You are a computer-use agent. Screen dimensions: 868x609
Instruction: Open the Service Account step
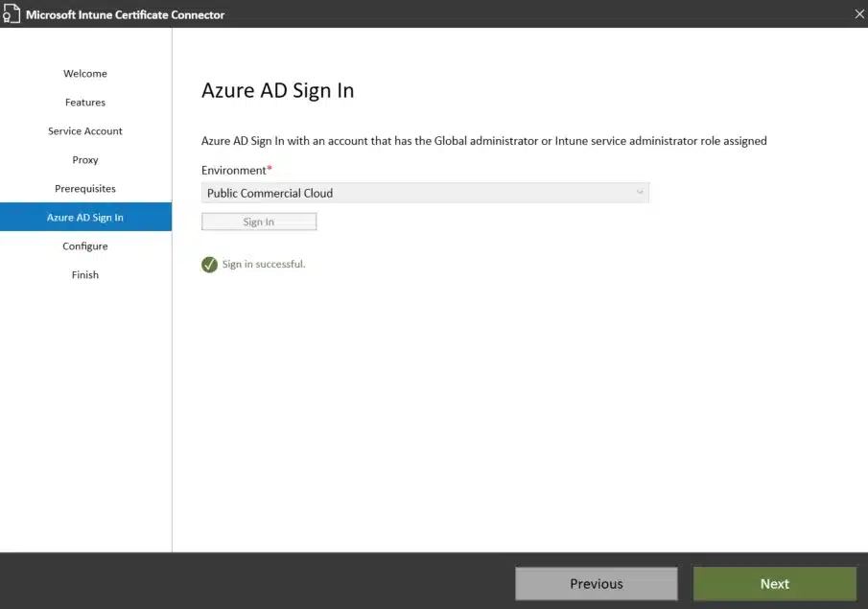point(85,131)
